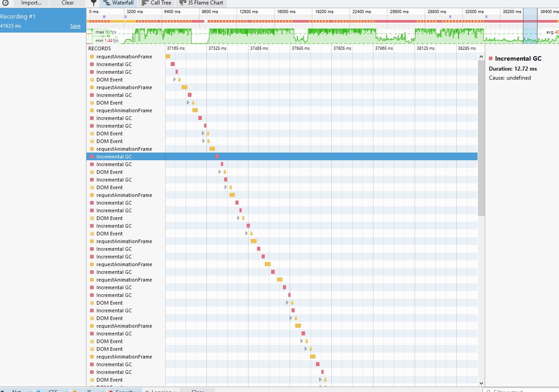Click the 37165 ms waterfall tick
Viewport: 559px width, 392px height.
(x=176, y=48)
